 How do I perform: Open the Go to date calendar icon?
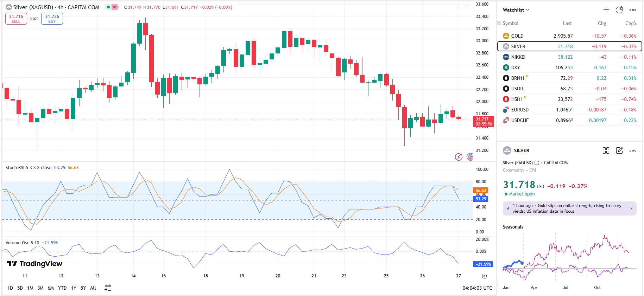[108, 288]
